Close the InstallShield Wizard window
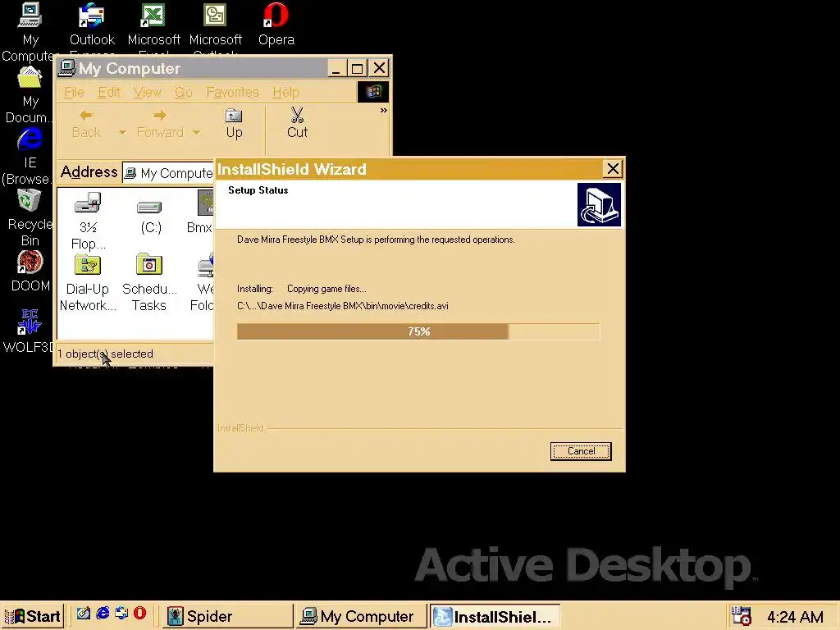840x630 pixels. point(613,169)
